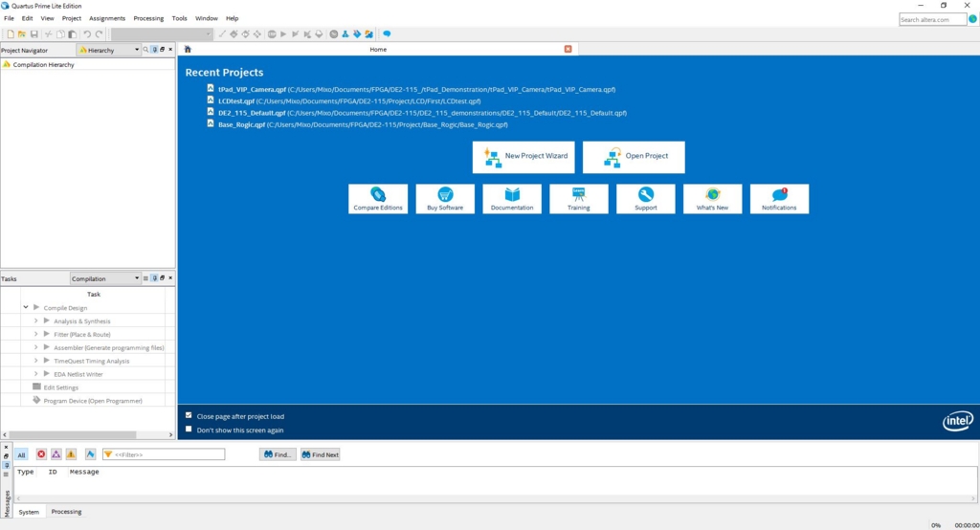Toggle critical warning messages filter icon

pos(56,454)
